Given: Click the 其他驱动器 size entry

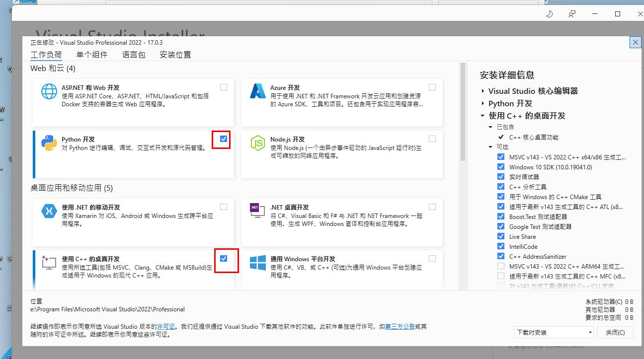Looking at the screenshot, I should click(x=609, y=309).
